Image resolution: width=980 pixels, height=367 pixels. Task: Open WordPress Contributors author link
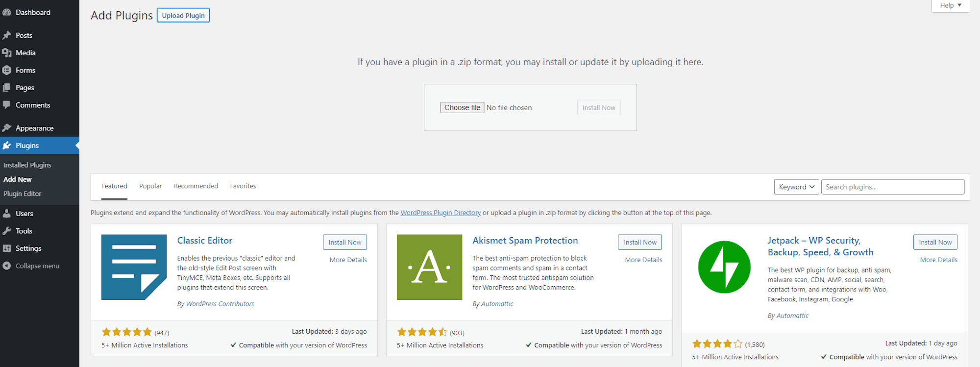(x=220, y=304)
